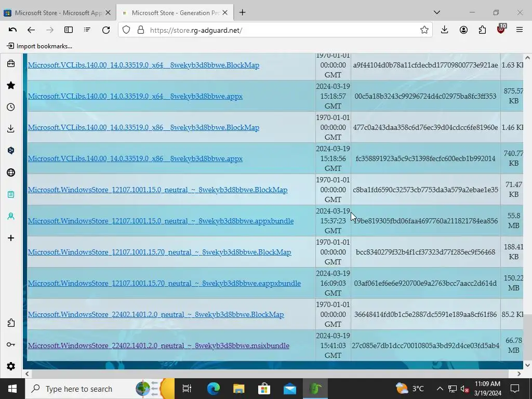Click the forward navigation arrow
The width and height of the screenshot is (532, 399).
pos(49,30)
